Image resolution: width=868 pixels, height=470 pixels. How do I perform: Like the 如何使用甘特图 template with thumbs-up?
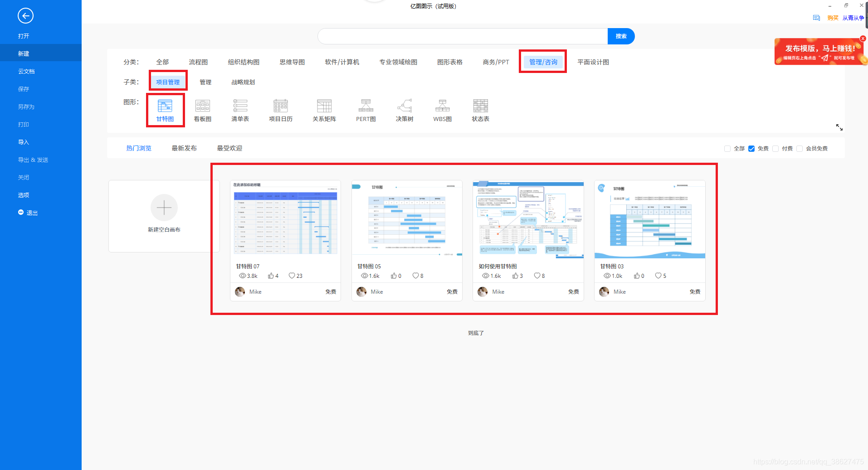515,276
